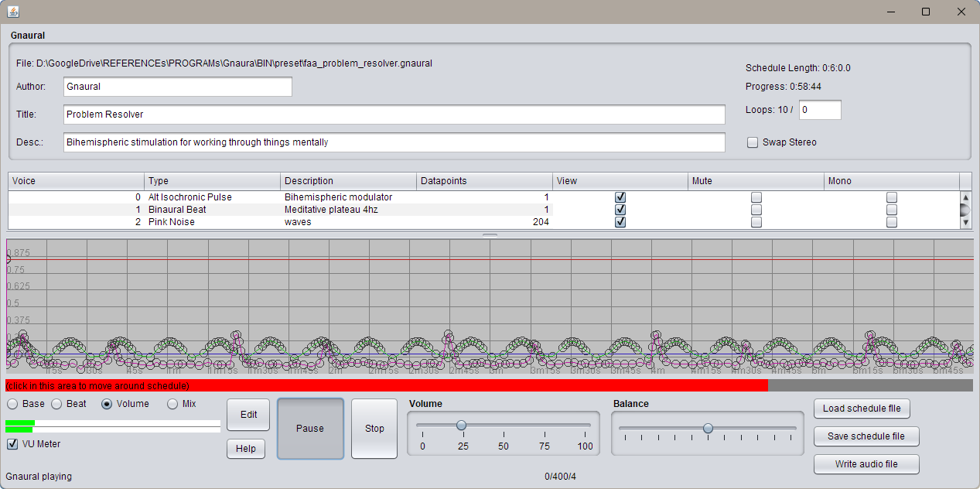
Task: Click the voice table scrollbar thumb
Action: coord(965,210)
